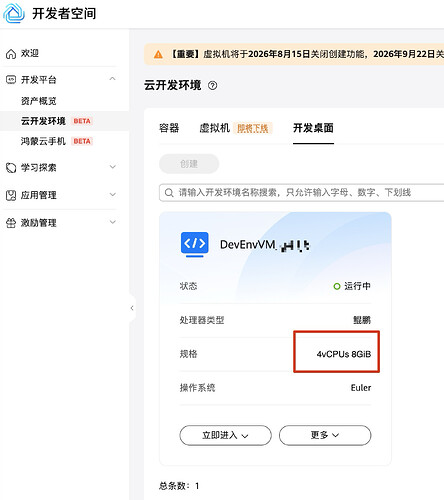Click the help icon next to 云开发环境
444x500 pixels.
point(212,86)
